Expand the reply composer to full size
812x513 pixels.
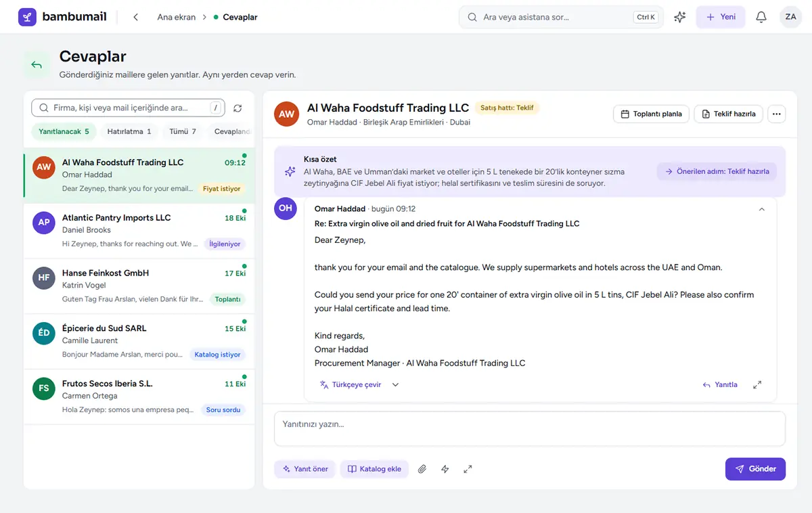coord(468,469)
